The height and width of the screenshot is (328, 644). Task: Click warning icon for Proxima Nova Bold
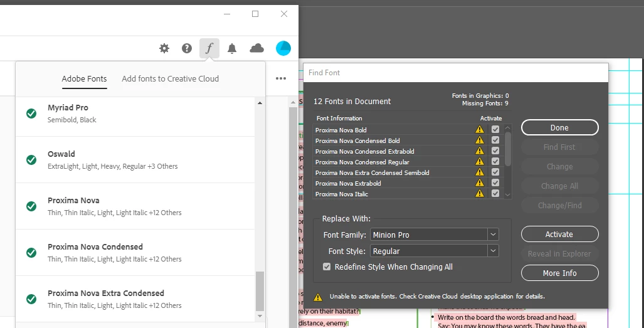pyautogui.click(x=479, y=129)
